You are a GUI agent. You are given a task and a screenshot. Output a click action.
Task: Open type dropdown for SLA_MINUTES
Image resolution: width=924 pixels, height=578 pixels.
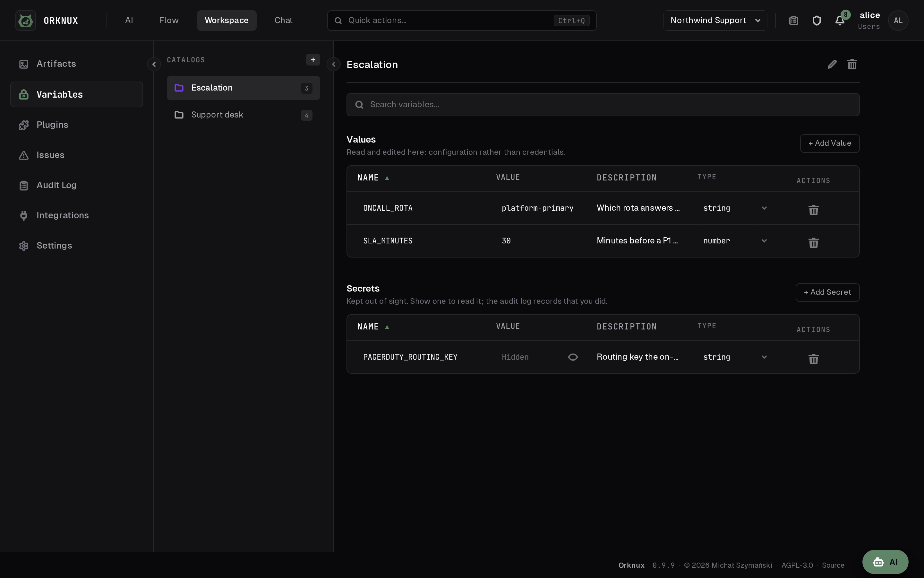coord(735,241)
